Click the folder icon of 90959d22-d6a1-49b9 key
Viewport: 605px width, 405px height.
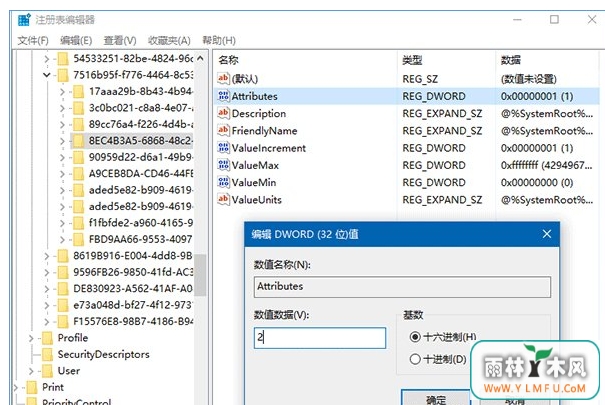tap(78, 157)
